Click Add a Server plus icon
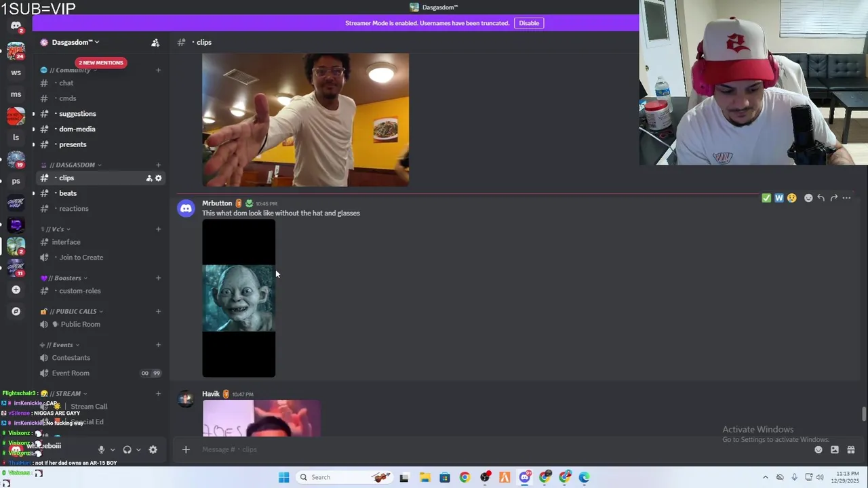868x488 pixels. pyautogui.click(x=16, y=290)
